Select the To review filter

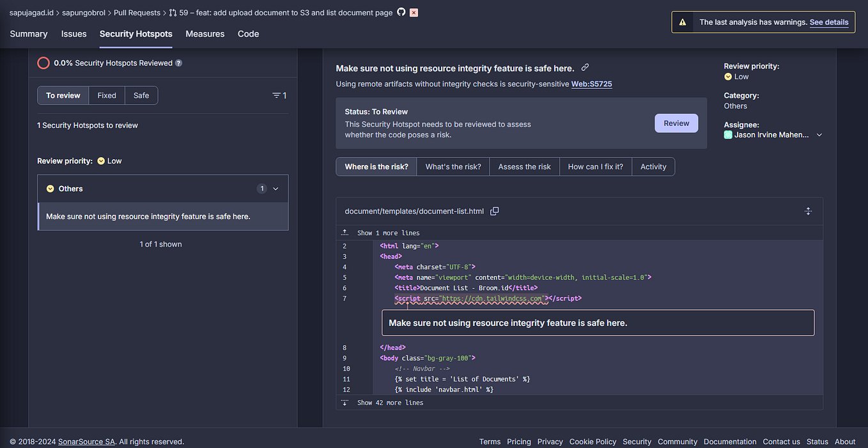pyautogui.click(x=63, y=95)
